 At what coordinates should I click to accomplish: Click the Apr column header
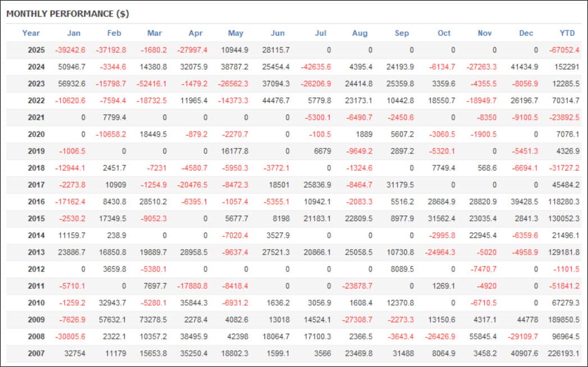pyautogui.click(x=195, y=33)
